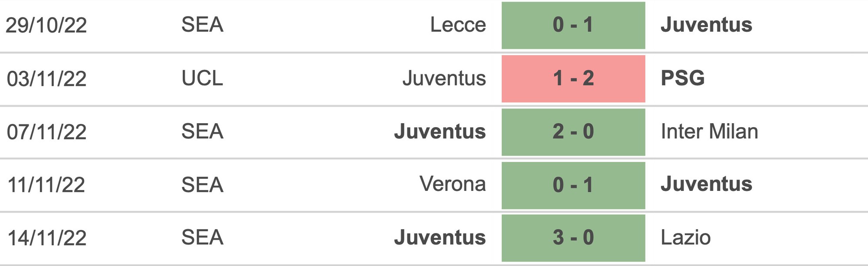
Task: Click the PSG team name
Action: click(683, 78)
